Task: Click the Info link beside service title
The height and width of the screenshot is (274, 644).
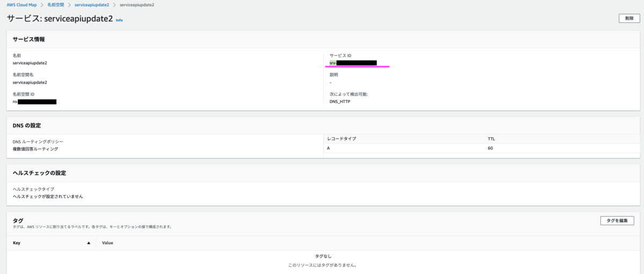Action: [x=119, y=20]
